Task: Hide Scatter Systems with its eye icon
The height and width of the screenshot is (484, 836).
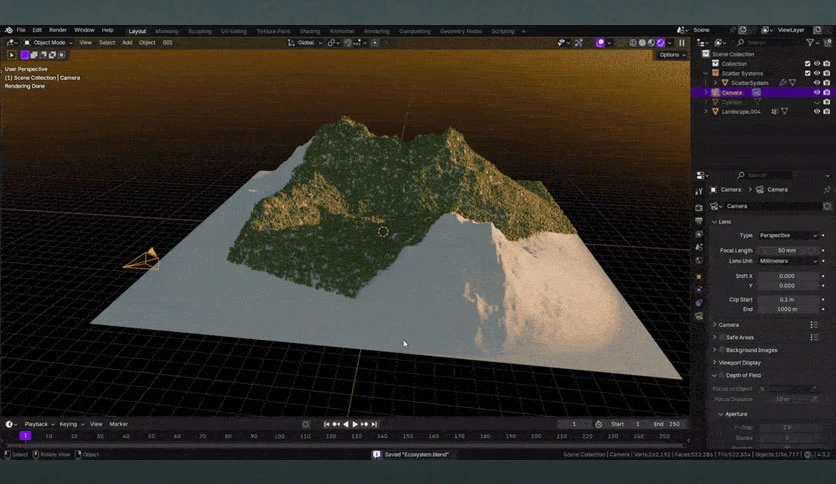Action: tap(817, 73)
